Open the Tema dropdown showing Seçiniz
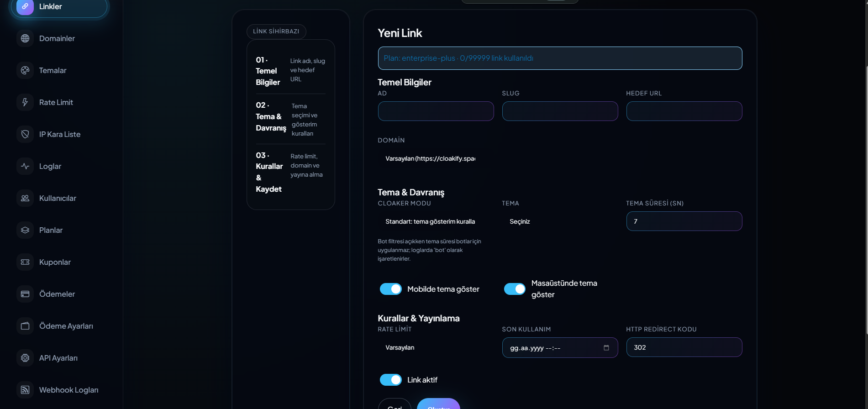 pyautogui.click(x=559, y=221)
